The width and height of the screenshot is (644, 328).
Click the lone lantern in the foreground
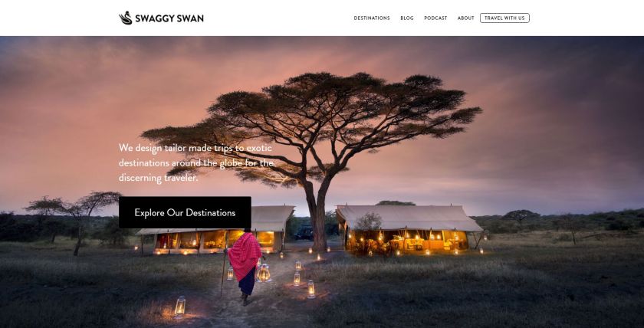(179, 307)
